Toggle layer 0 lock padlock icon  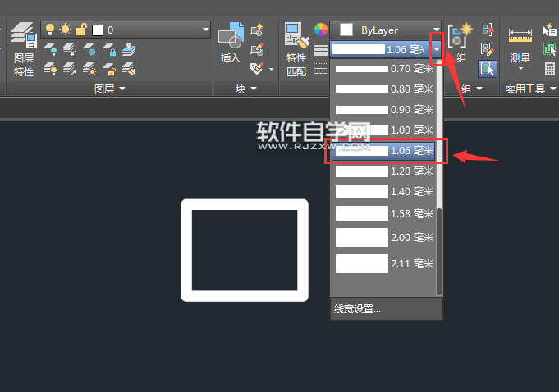[81, 30]
